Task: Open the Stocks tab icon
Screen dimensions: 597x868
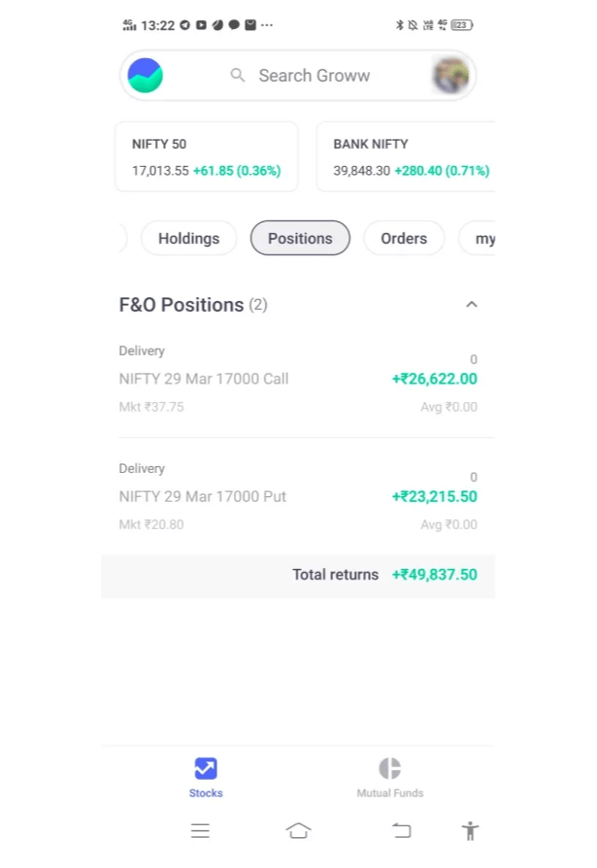Action: click(x=206, y=769)
